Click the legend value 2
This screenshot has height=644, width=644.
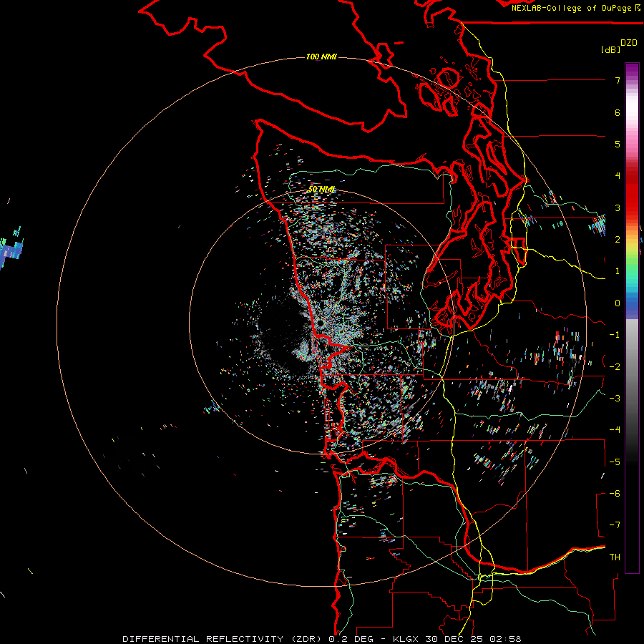coord(618,240)
